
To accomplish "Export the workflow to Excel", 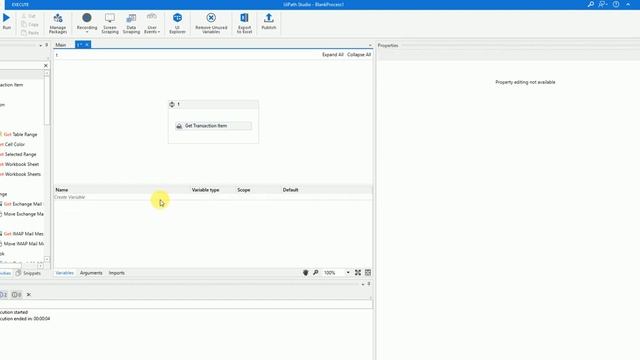I will (x=244, y=23).
